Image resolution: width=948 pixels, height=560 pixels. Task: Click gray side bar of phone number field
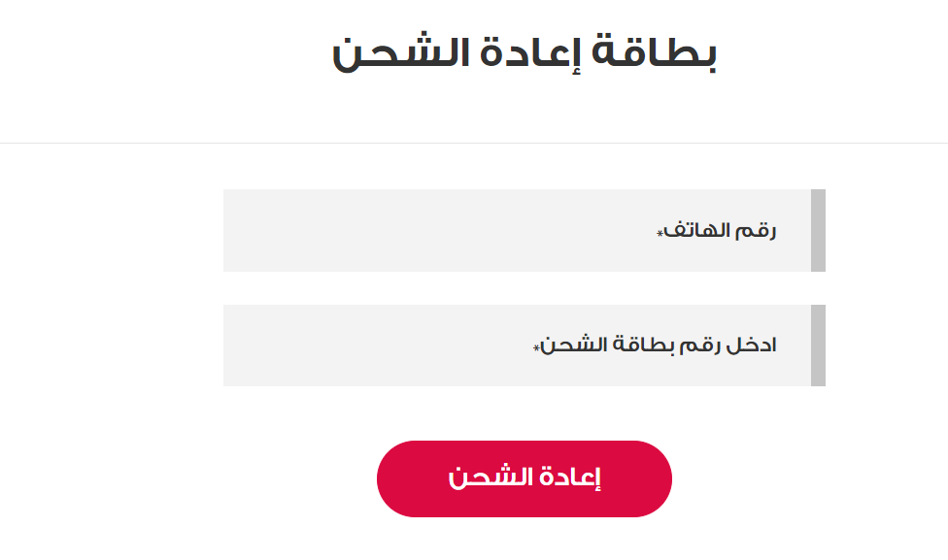(x=818, y=231)
